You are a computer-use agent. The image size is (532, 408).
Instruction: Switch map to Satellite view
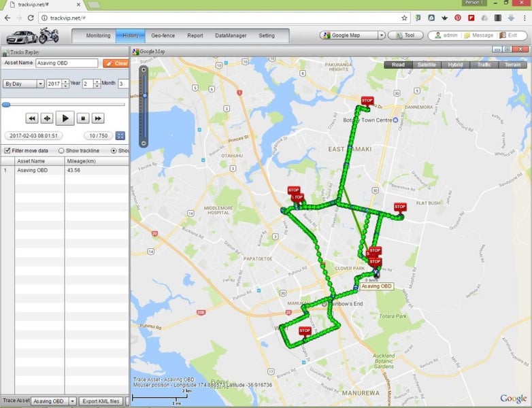pos(427,65)
